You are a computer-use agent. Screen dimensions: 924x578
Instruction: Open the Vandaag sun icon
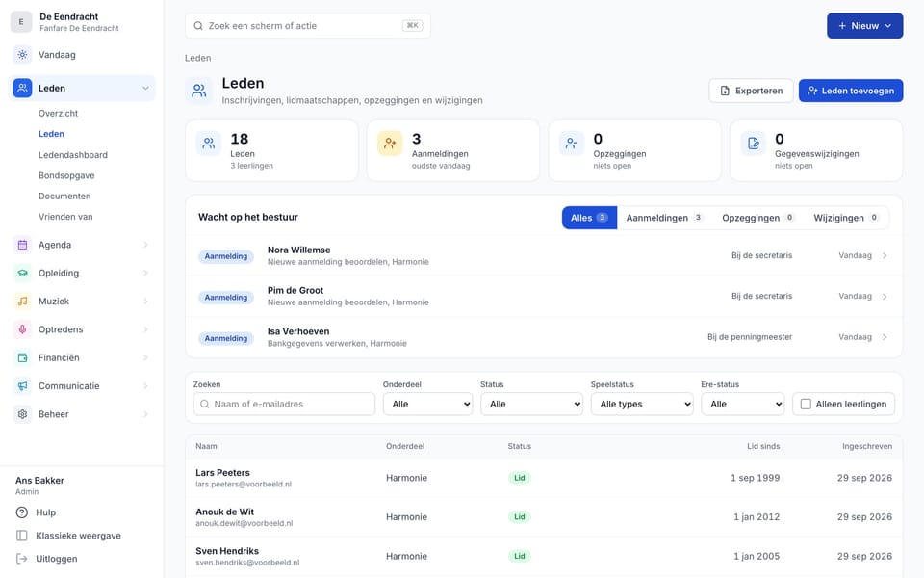coord(22,55)
